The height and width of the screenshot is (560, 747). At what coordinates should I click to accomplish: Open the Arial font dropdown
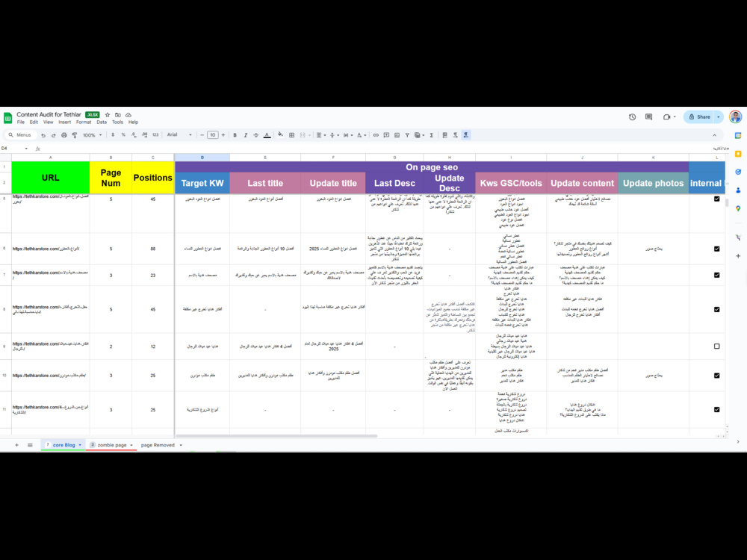179,135
